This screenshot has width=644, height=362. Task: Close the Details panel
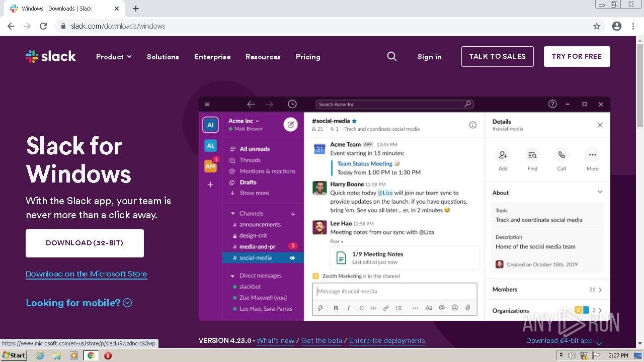click(600, 125)
